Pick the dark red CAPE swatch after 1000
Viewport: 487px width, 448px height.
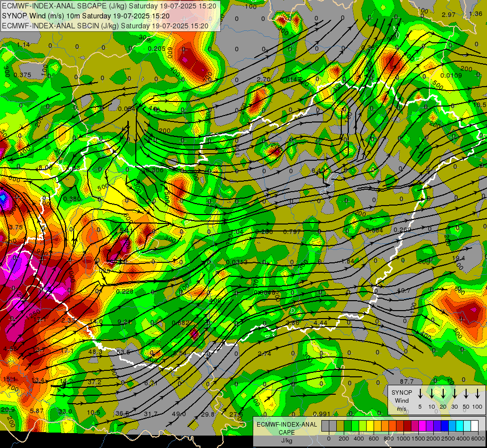click(407, 426)
